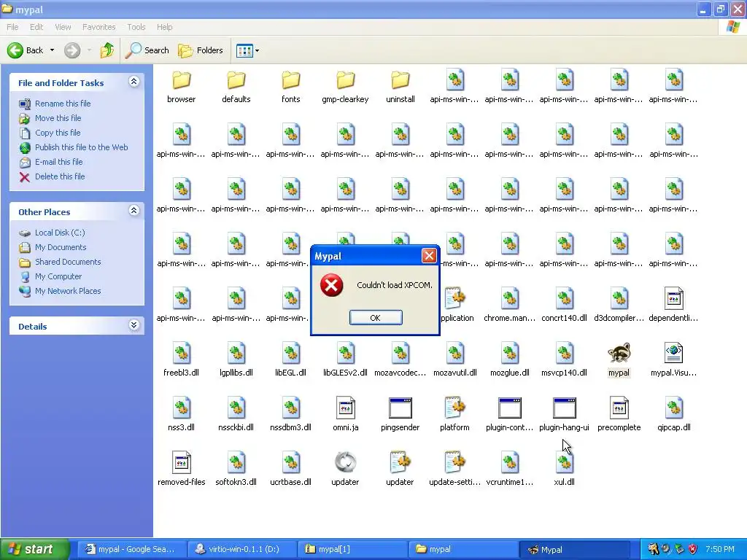Screen dimensions: 747x560
Task: Click E-mail this file
Action: coord(58,162)
